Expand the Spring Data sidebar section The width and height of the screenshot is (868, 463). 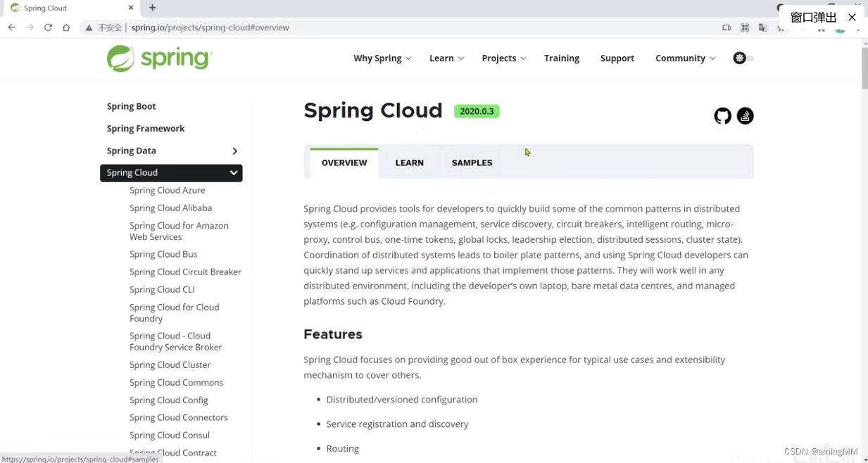[x=234, y=151]
